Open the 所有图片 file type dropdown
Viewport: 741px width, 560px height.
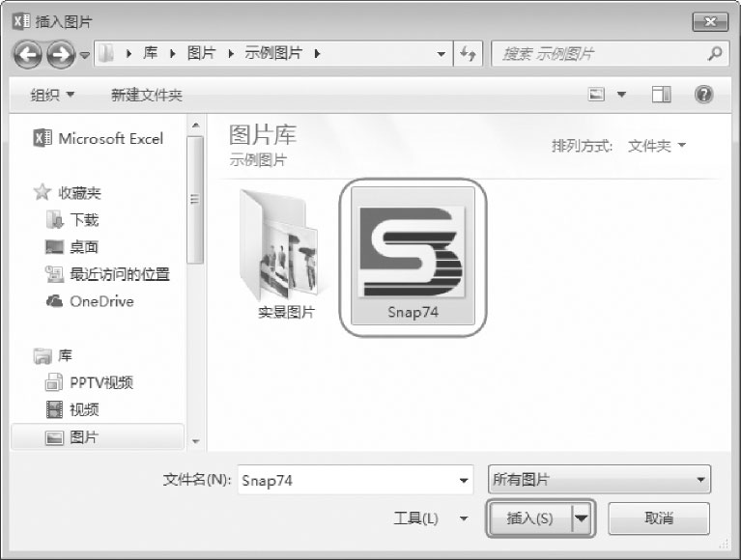599,479
